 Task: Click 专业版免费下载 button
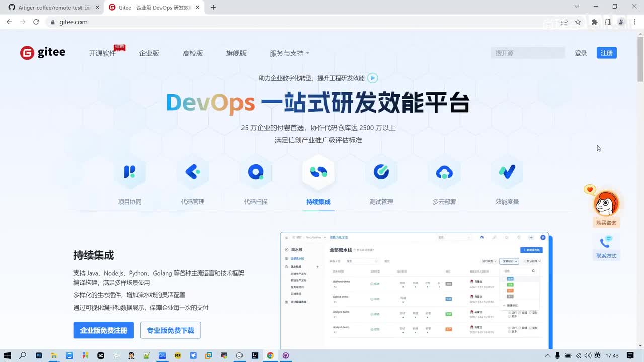(171, 330)
